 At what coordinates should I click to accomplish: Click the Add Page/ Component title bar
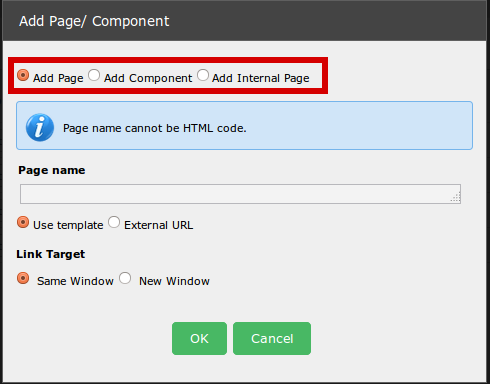[245, 21]
